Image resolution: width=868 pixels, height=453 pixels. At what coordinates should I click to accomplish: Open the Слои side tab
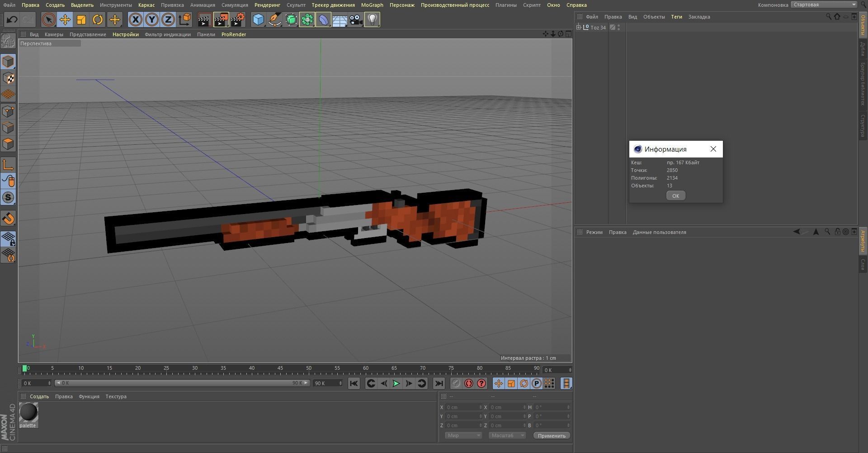(x=863, y=264)
